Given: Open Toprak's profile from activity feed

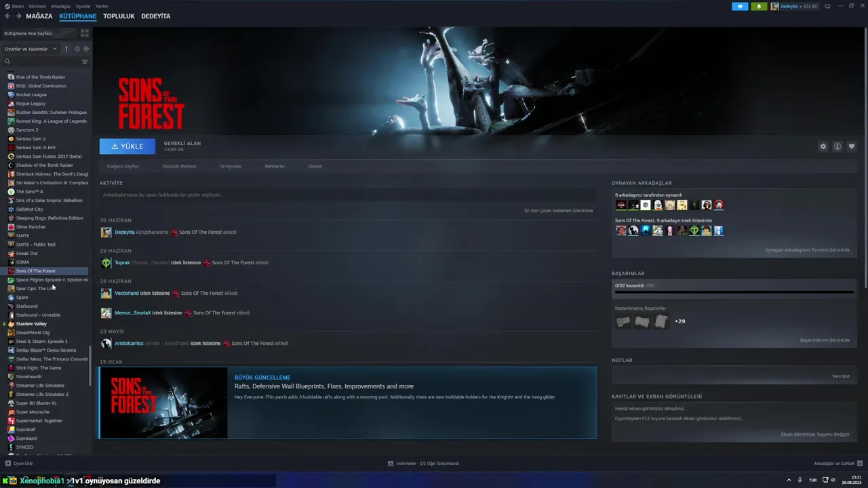Looking at the screenshot, I should [x=122, y=263].
